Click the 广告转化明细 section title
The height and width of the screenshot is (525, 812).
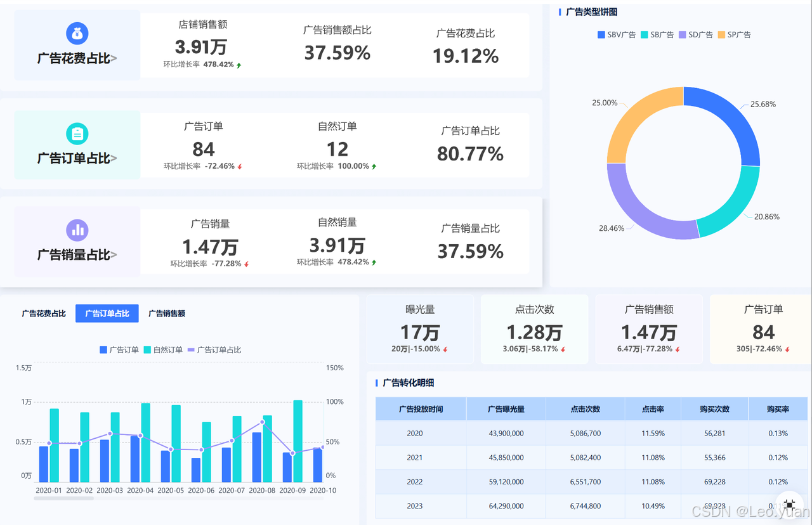[x=409, y=383]
